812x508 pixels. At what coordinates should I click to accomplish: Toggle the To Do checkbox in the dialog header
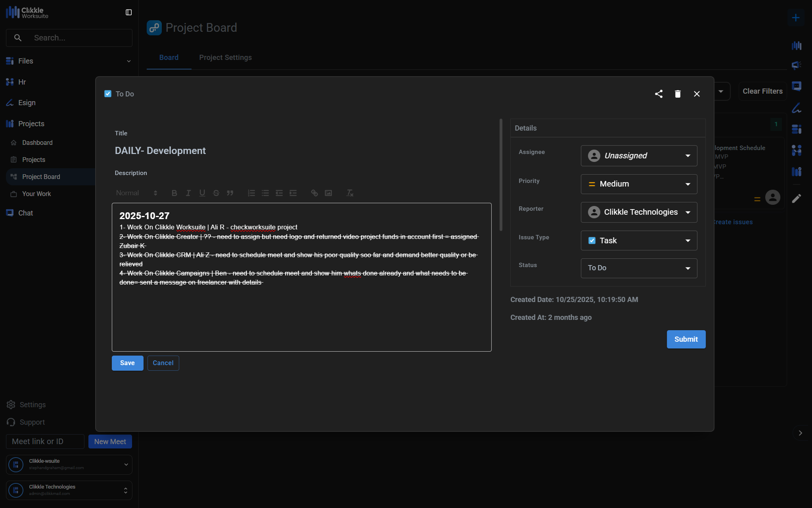coord(108,94)
